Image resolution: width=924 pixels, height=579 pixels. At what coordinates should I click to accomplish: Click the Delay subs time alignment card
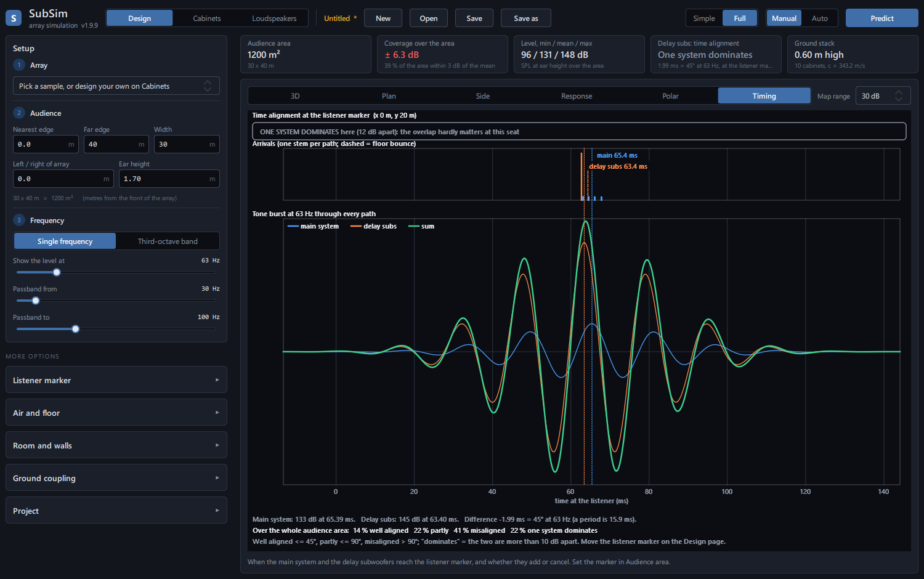click(x=716, y=54)
